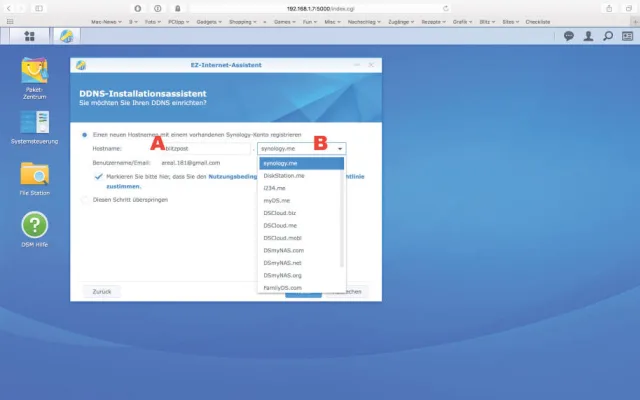The width and height of the screenshot is (640, 400).
Task: Choose FamilyDS.com in the domain list
Action: (302, 287)
